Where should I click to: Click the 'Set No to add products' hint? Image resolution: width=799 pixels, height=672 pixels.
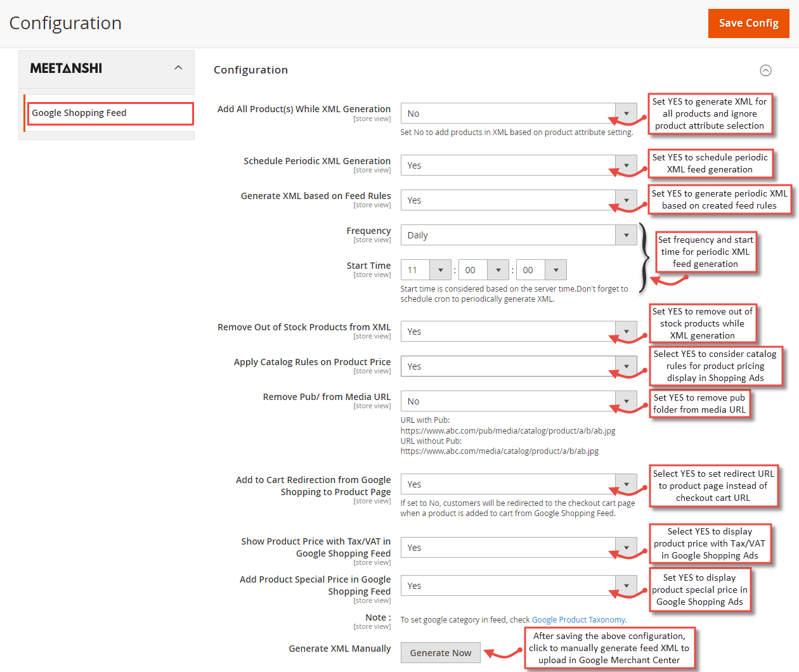[x=517, y=132]
